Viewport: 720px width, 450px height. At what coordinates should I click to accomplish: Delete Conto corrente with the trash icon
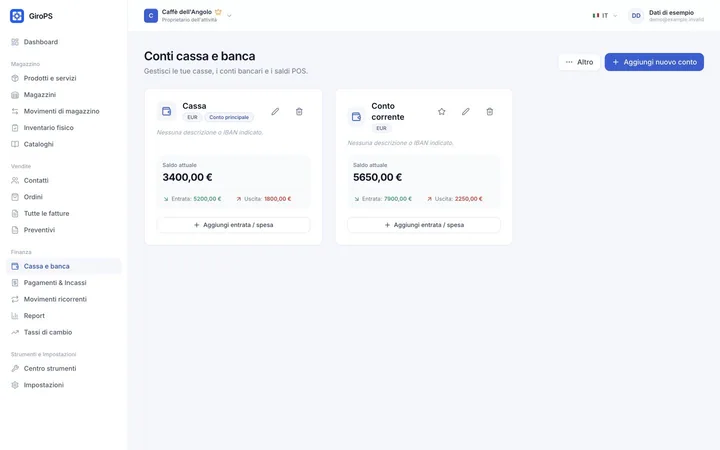[x=489, y=112]
